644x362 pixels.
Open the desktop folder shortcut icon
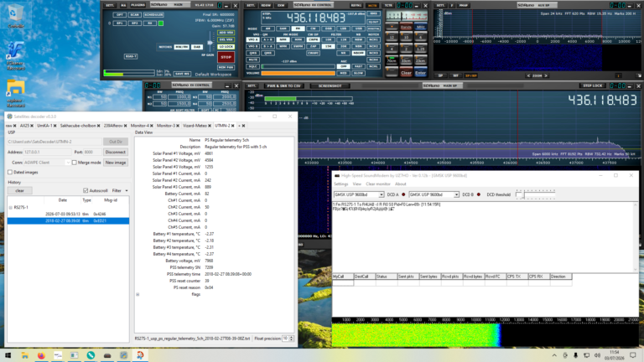pos(16,93)
